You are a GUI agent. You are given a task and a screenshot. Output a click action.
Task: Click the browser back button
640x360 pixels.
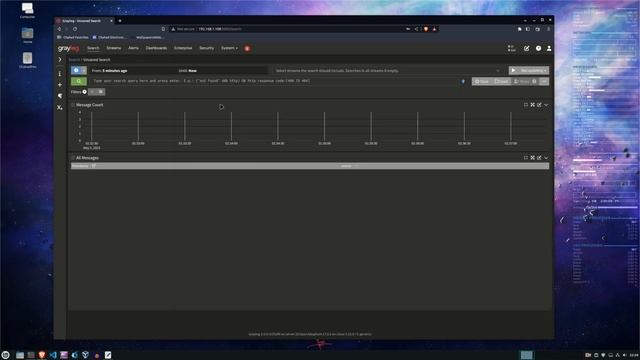60,29
